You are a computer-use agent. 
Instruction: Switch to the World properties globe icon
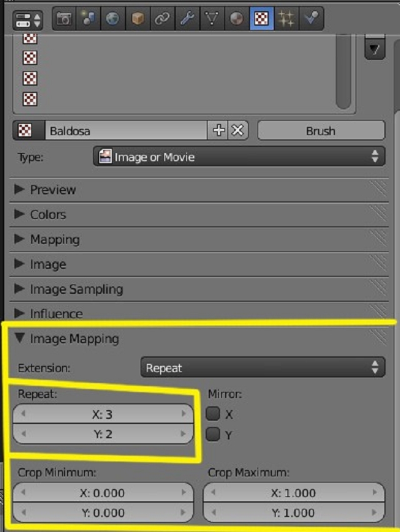pos(112,19)
